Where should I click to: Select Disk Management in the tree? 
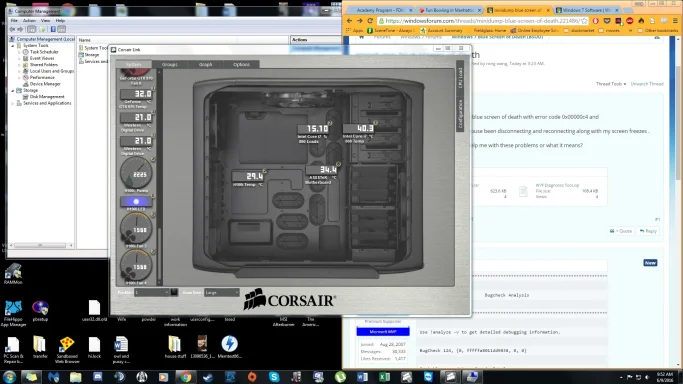coord(47,97)
